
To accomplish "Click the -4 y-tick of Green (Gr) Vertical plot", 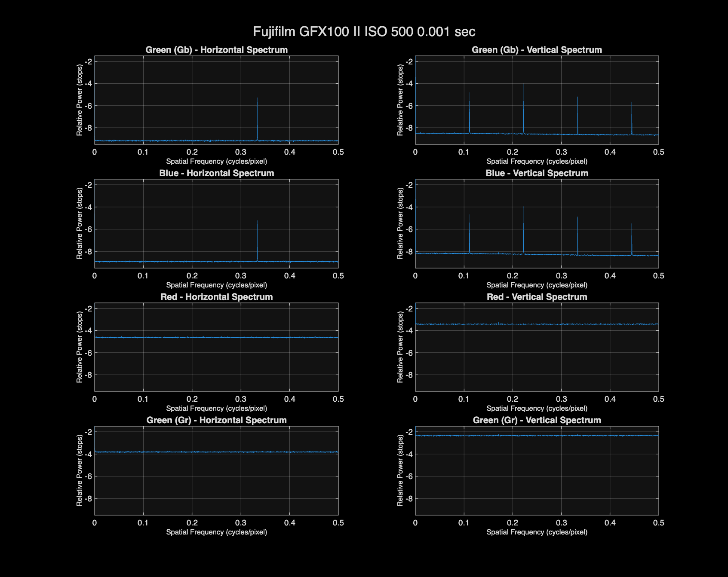I will tap(409, 454).
